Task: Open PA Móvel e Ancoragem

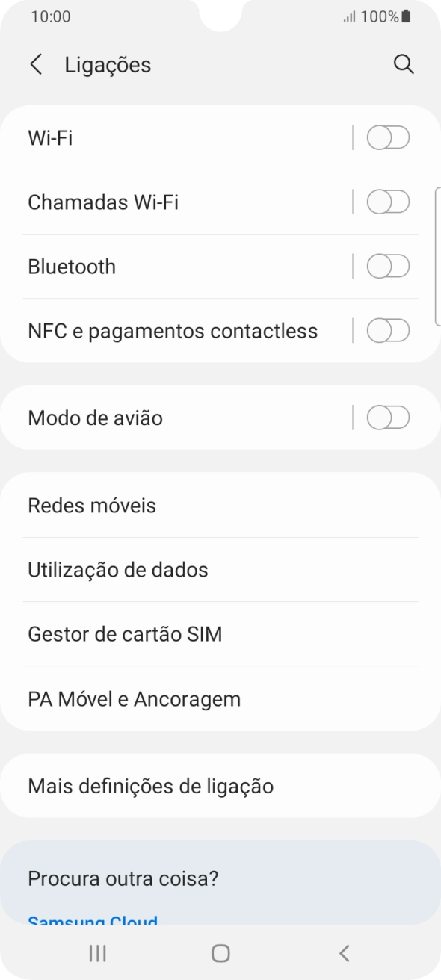Action: (220, 698)
